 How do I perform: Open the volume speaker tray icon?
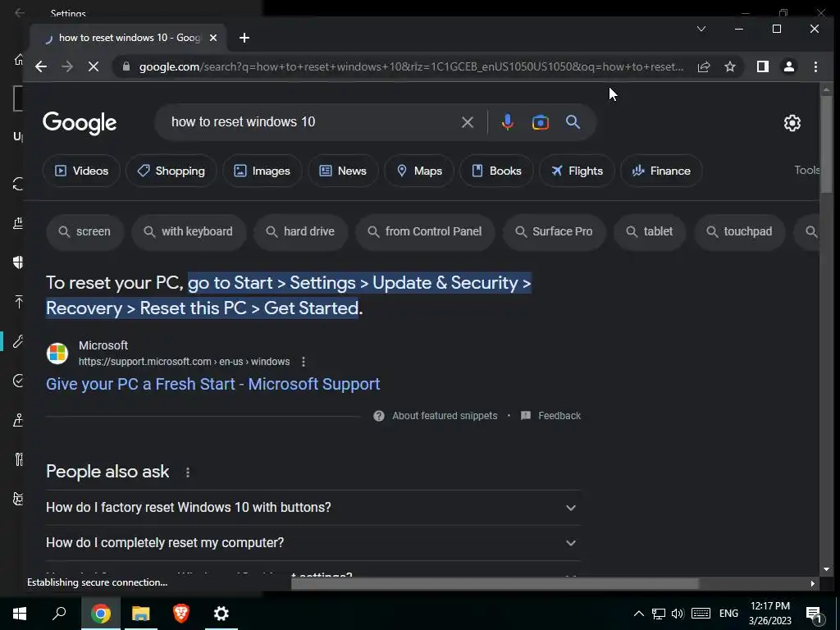pyautogui.click(x=678, y=614)
